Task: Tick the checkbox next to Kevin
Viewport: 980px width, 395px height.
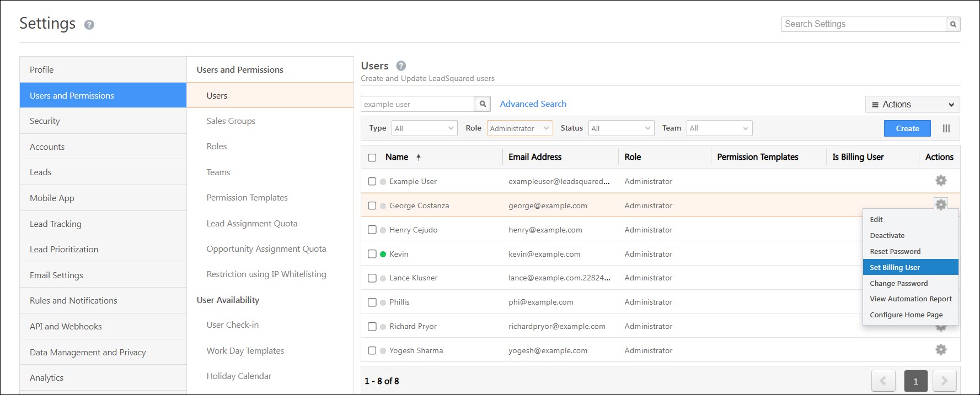Action: coord(372,254)
